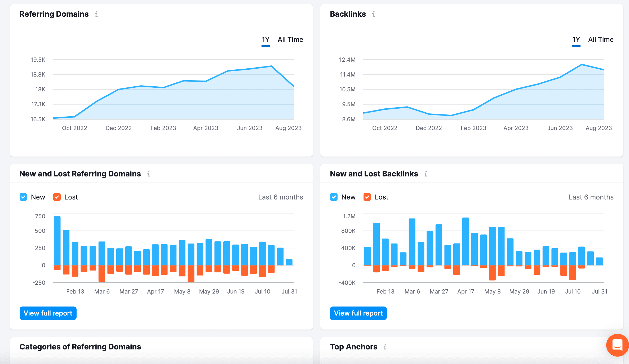
Task: Click View full report for New and Lost Backlinks
Action: click(359, 313)
